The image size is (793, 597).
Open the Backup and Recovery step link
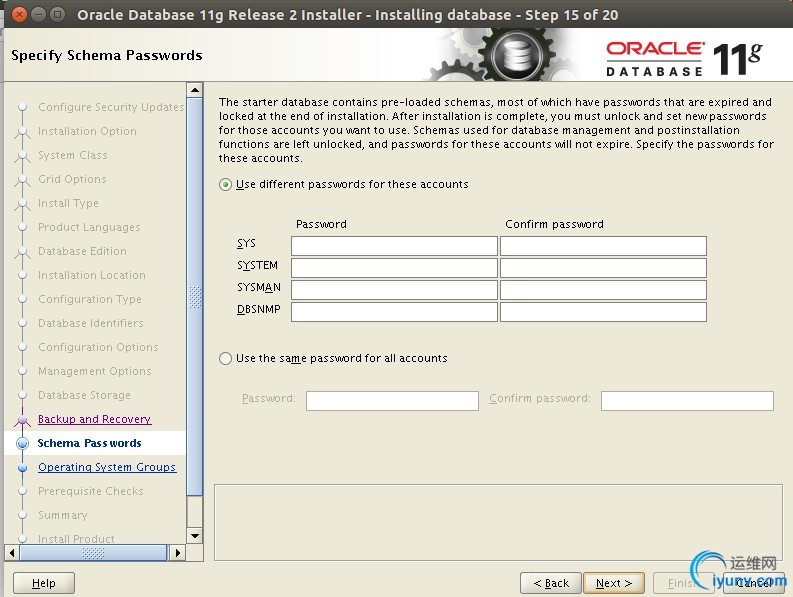[95, 419]
